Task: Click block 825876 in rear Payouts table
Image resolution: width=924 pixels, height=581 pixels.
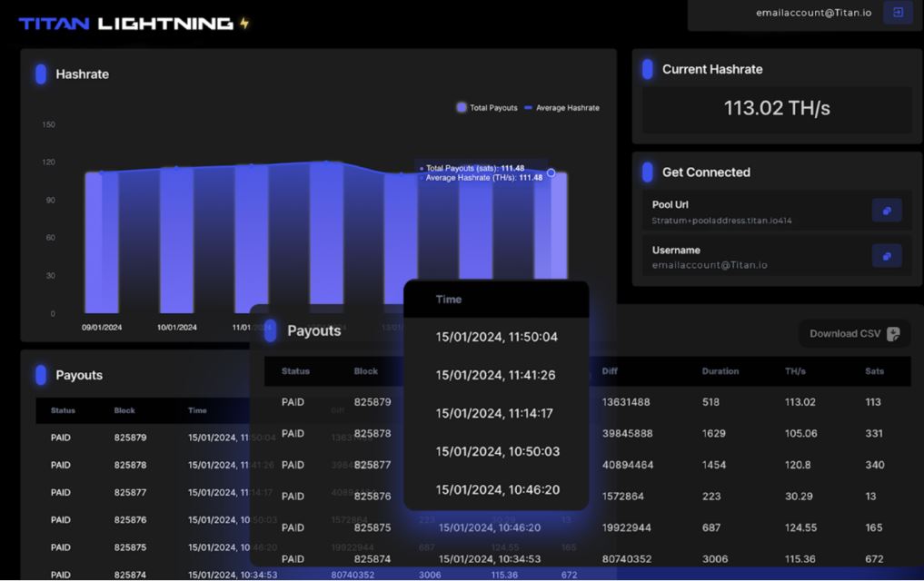Action: (130, 520)
